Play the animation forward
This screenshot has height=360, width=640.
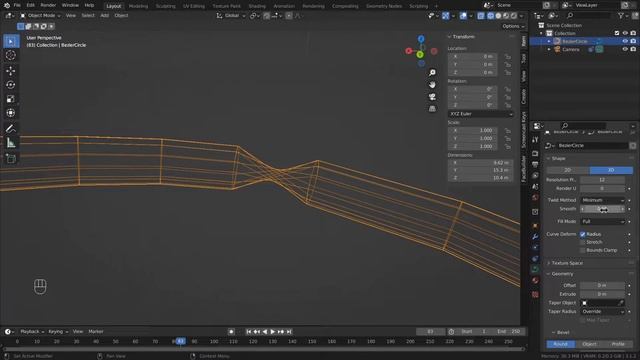coord(273,332)
